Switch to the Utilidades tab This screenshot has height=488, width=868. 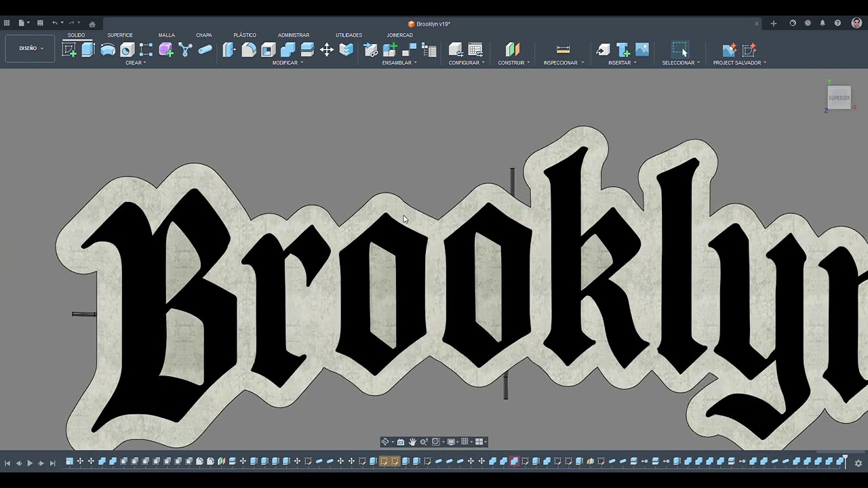(x=349, y=35)
